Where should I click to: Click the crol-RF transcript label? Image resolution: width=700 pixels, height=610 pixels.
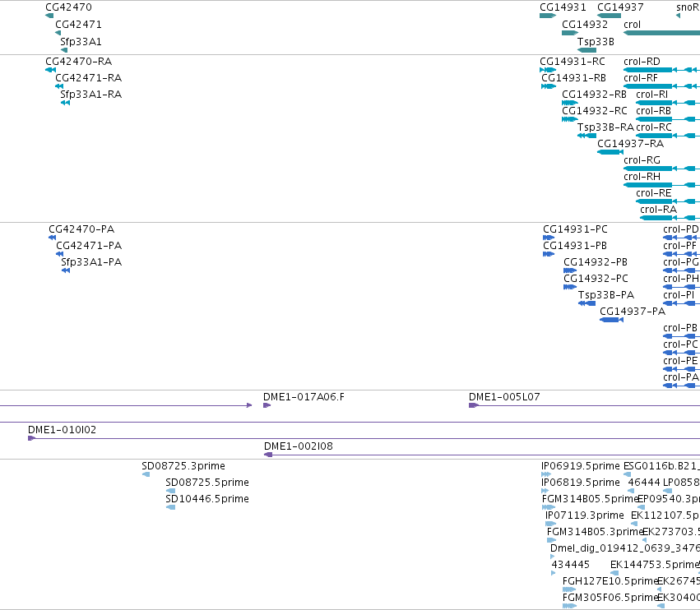pos(641,78)
